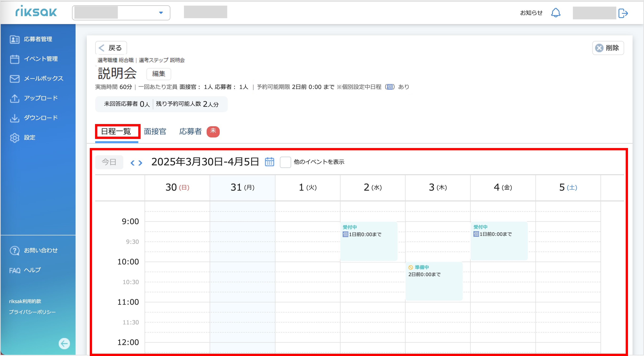
Task: Click the 編集 button beside 説明会
Action: [x=159, y=74]
